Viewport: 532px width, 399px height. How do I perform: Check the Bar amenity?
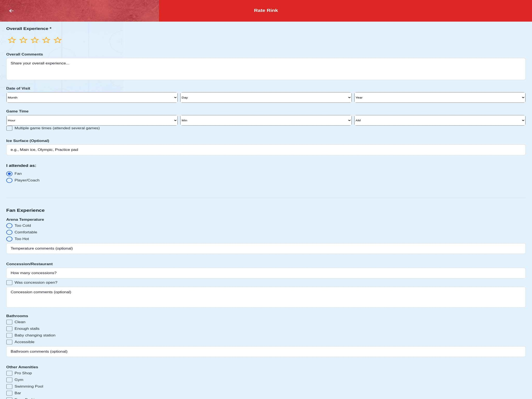9,393
